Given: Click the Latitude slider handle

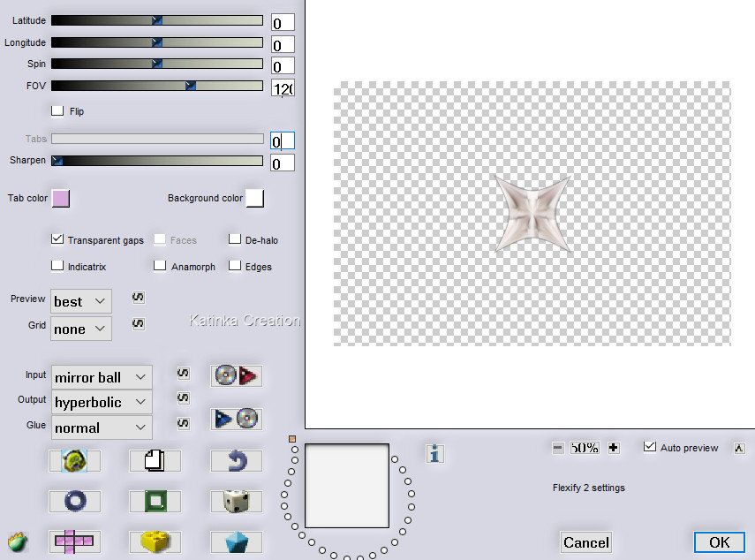Looking at the screenshot, I should coord(157,20).
